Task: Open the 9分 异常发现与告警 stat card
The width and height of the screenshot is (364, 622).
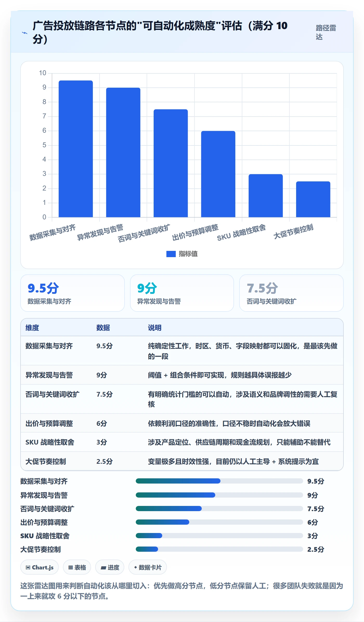Action: [x=182, y=293]
